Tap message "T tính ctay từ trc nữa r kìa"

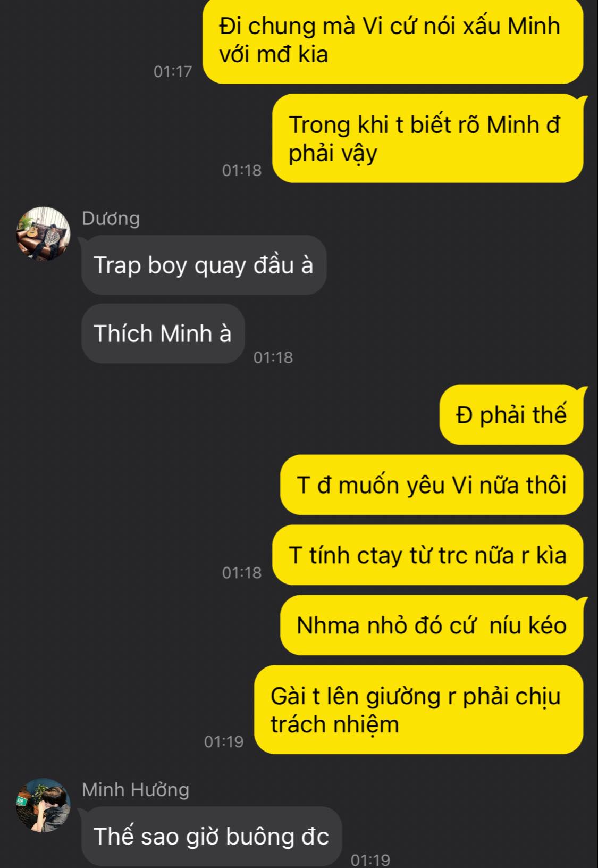pyautogui.click(x=428, y=555)
